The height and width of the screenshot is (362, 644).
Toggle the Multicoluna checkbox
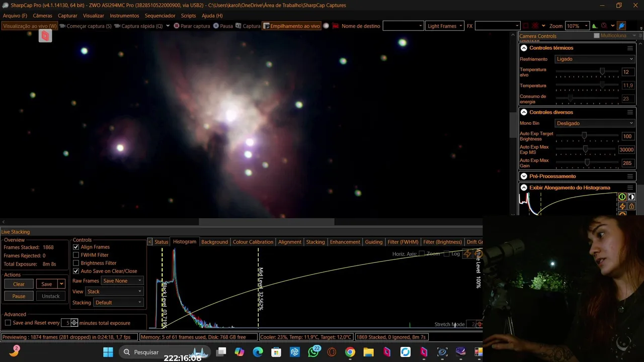597,36
